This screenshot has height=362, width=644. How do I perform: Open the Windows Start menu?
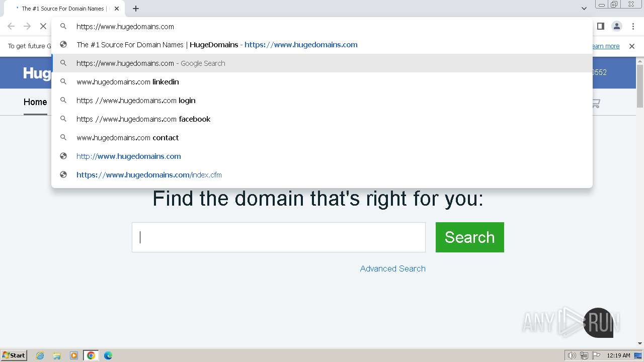click(x=14, y=355)
